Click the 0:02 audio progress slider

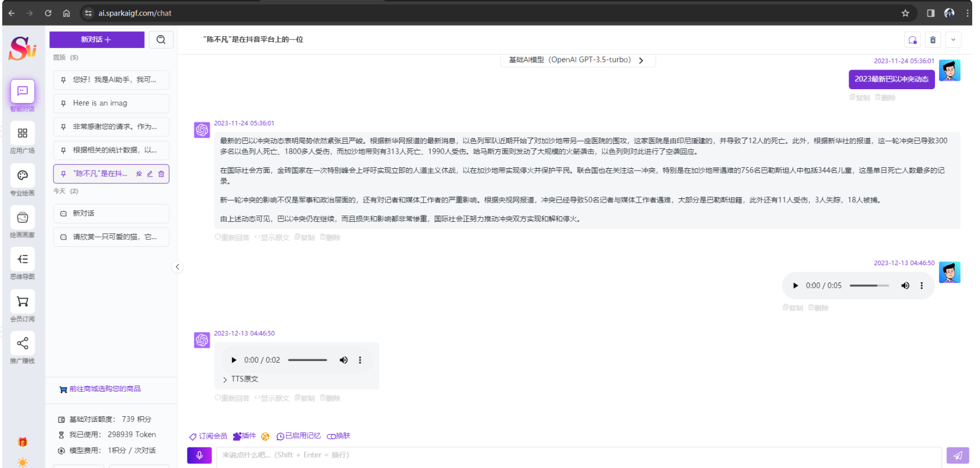point(307,360)
